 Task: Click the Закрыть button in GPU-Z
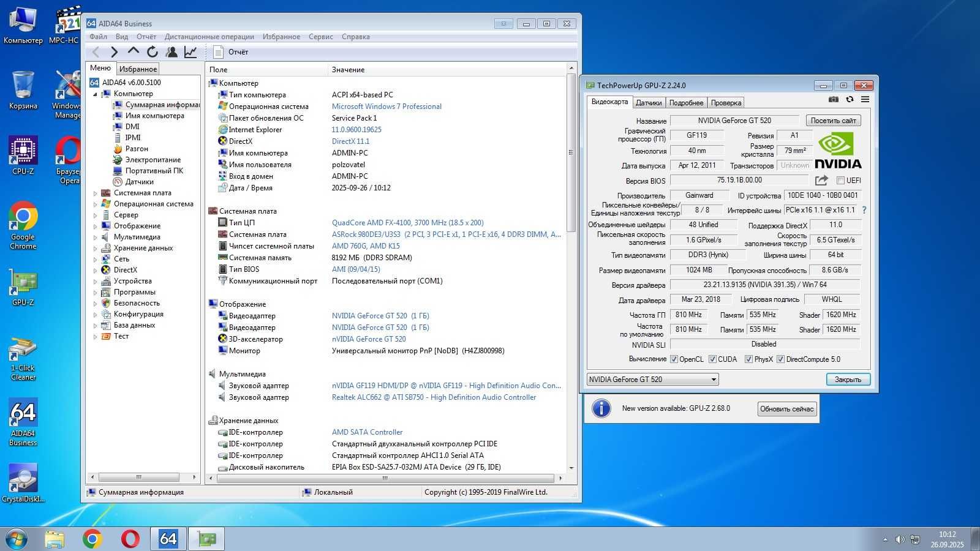pyautogui.click(x=848, y=380)
